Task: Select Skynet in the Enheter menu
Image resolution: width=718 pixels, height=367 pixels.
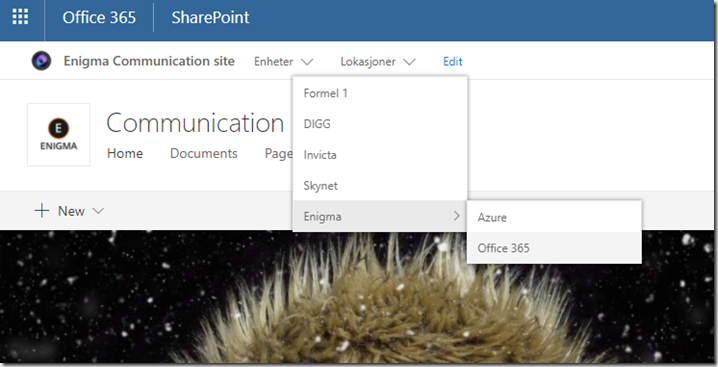Action: pyautogui.click(x=380, y=186)
